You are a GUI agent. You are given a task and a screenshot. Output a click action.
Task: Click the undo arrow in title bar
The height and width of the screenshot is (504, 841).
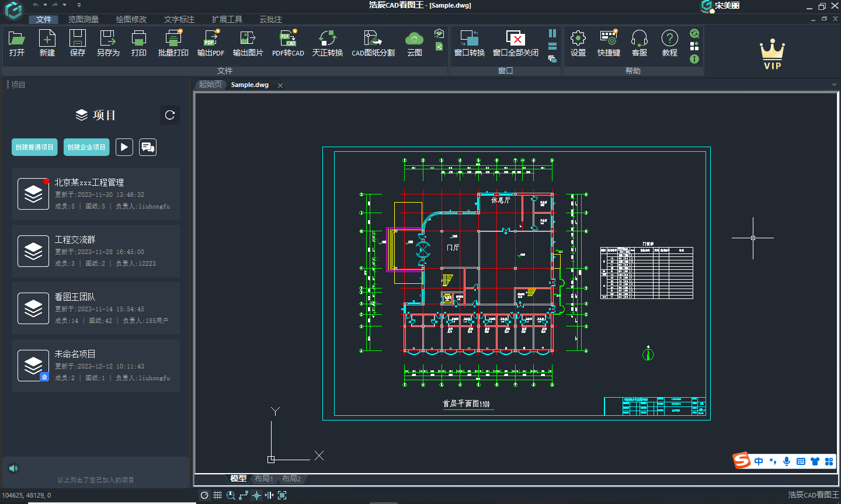pos(36,5)
